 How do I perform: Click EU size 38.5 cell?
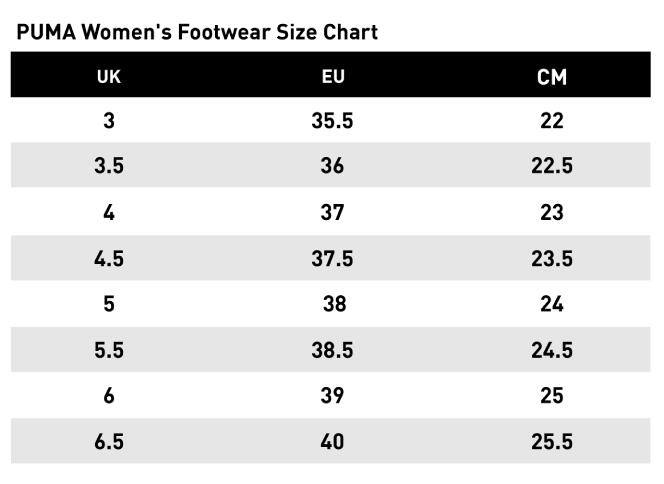pos(332,350)
